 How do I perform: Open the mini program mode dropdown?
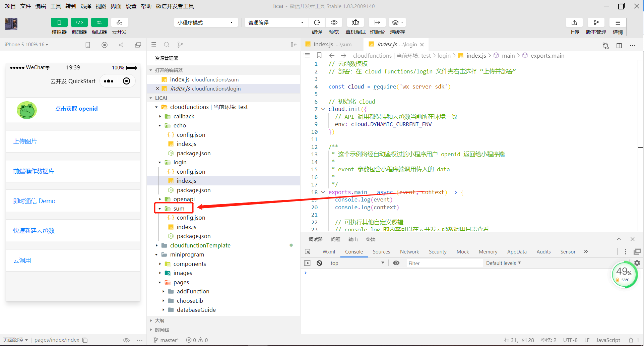tap(206, 22)
